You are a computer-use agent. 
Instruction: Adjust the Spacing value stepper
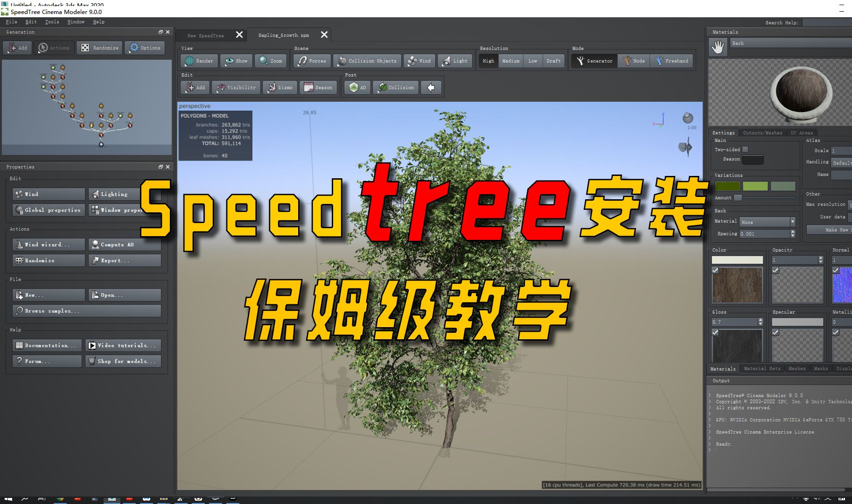click(793, 234)
